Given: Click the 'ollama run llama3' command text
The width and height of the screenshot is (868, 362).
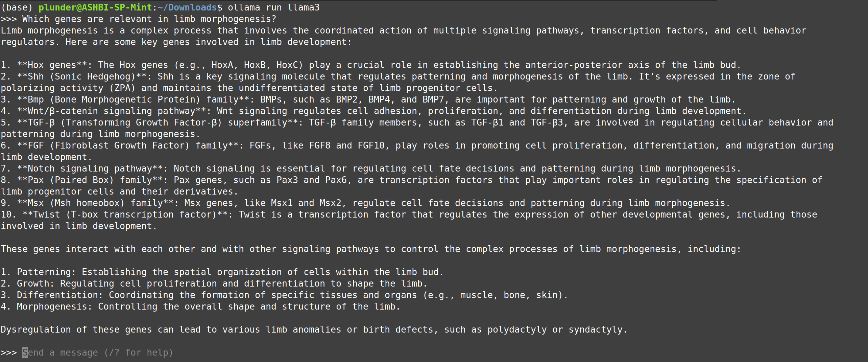Looking at the screenshot, I should 273,7.
